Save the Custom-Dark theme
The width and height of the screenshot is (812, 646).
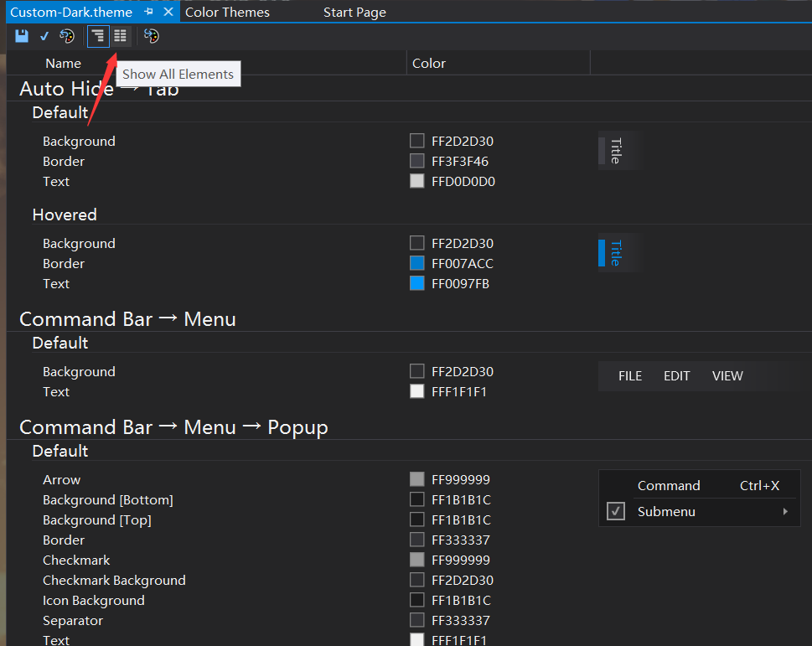[21, 36]
